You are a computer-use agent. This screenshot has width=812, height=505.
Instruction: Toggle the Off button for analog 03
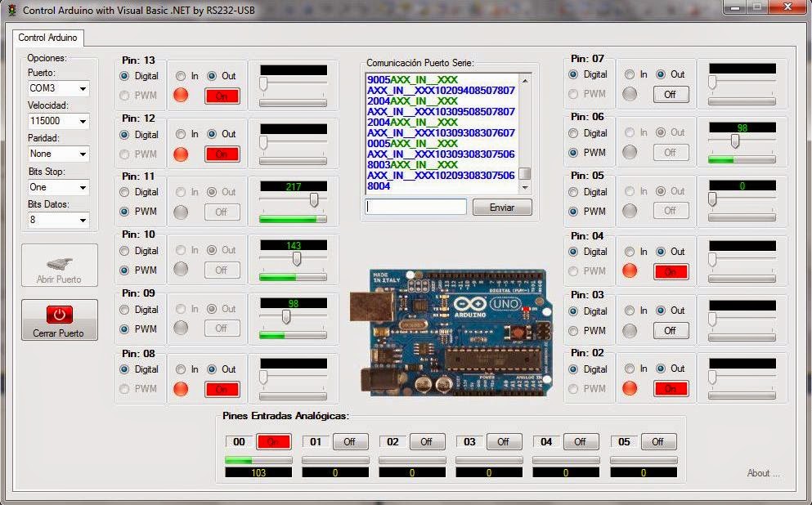[503, 442]
